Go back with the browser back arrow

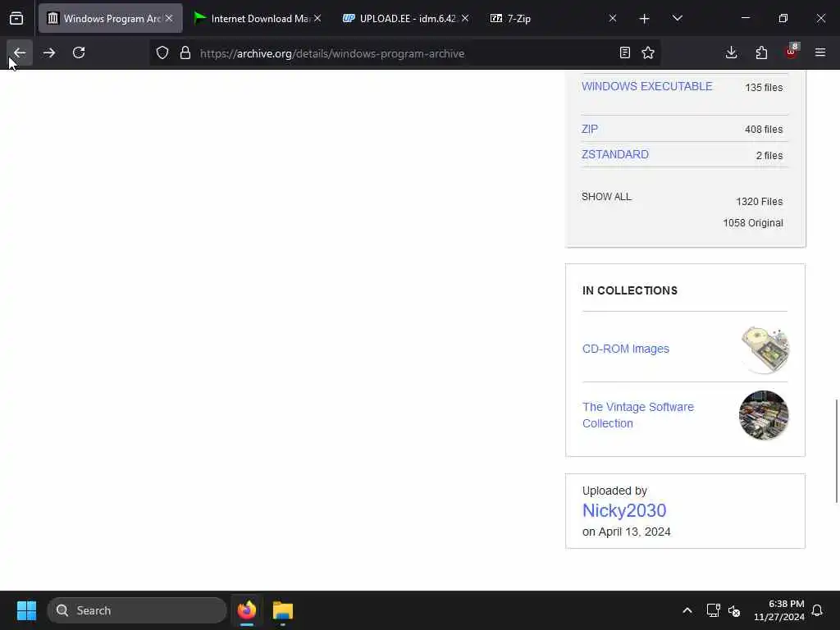(20, 52)
